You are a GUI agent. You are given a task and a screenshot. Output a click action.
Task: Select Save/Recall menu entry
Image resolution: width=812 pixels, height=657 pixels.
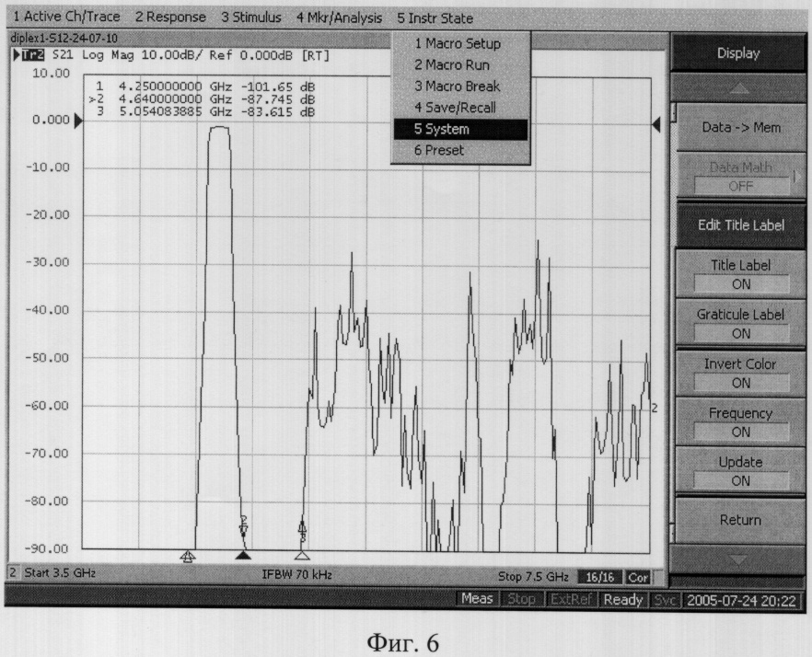[x=460, y=108]
